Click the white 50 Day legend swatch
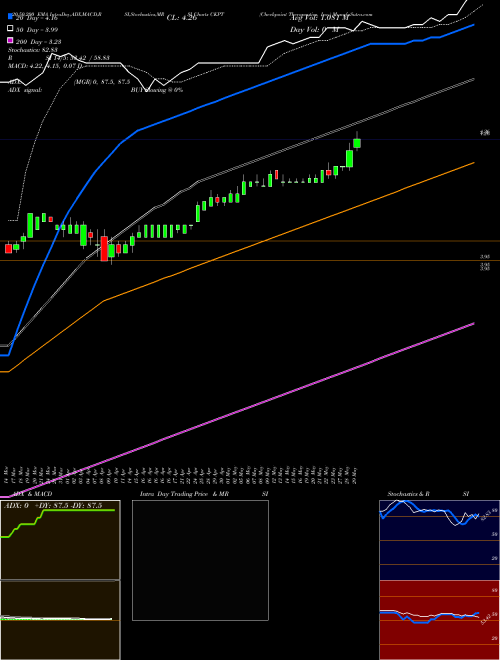 [x=10, y=29]
